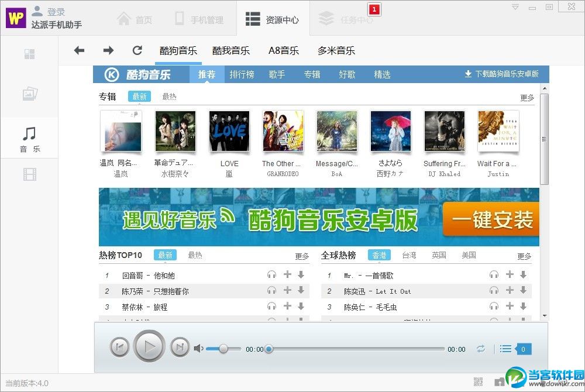Add 陈奂仁 - 毛毛虫 with plus icon
The height and width of the screenshot is (392, 585).
coord(510,306)
